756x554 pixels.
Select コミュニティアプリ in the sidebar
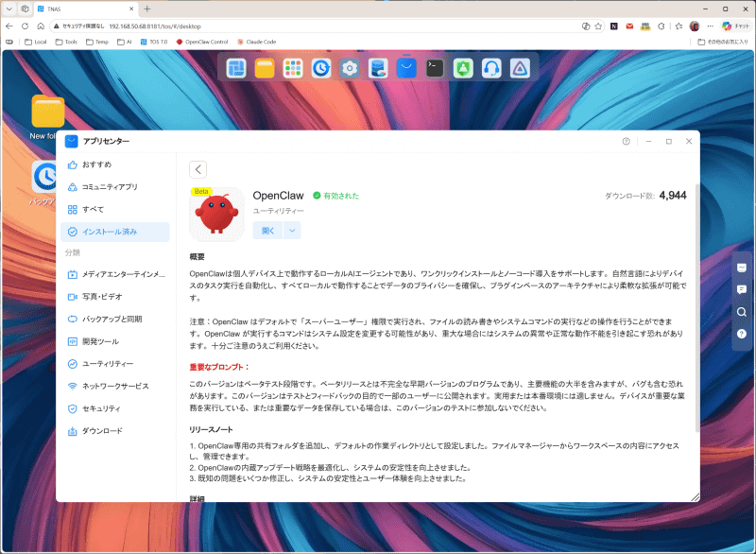coord(115,186)
